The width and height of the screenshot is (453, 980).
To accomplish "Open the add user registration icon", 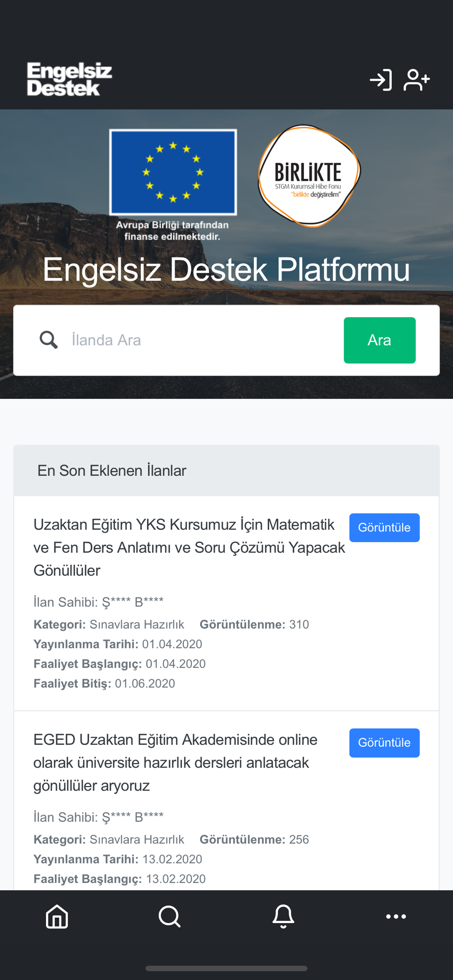I will pos(417,80).
